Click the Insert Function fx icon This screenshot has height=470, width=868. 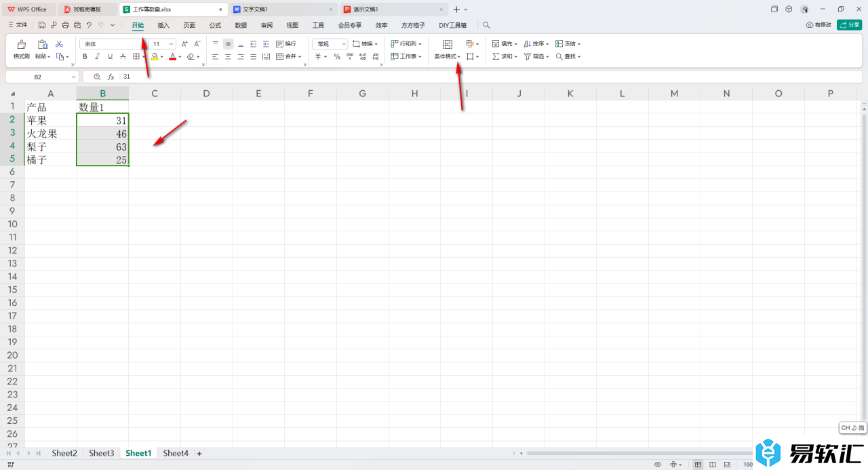pos(111,77)
